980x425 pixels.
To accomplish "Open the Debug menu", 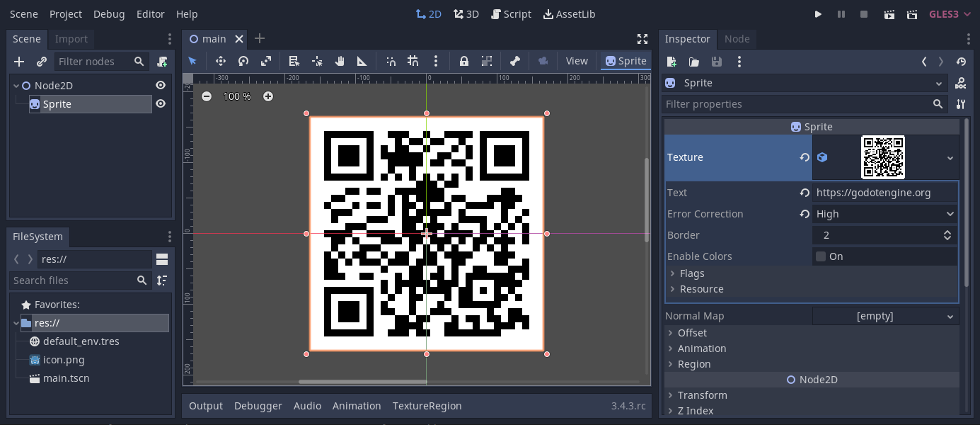I will click(x=109, y=14).
